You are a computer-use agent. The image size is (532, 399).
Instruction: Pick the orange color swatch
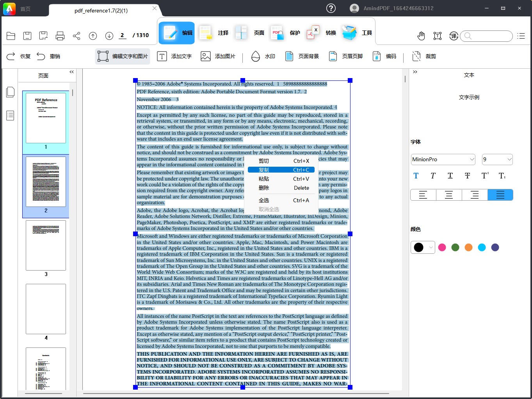point(469,248)
